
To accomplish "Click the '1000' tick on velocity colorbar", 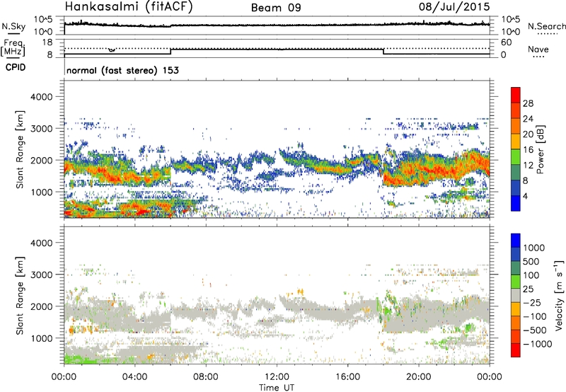I will click(x=534, y=248).
